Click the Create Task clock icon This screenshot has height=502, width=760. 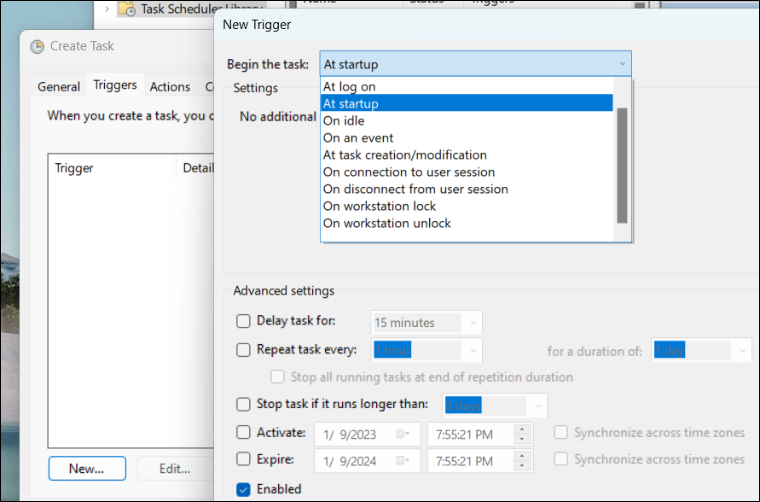click(x=37, y=46)
